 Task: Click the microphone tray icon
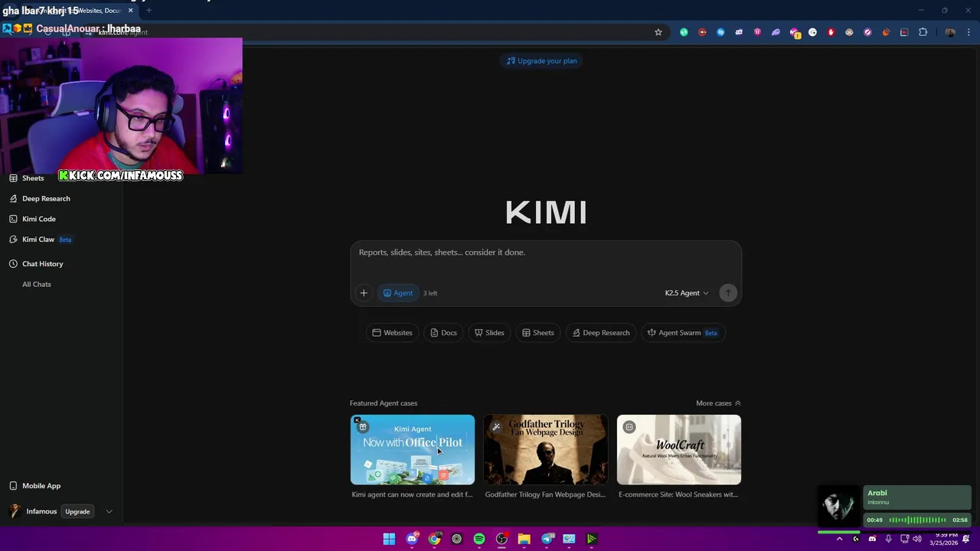point(888,539)
